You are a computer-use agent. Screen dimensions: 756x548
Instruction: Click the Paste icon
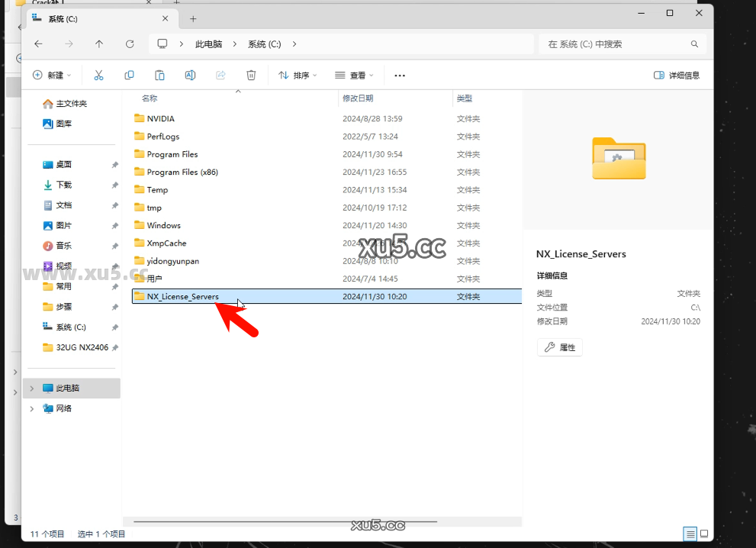[159, 75]
